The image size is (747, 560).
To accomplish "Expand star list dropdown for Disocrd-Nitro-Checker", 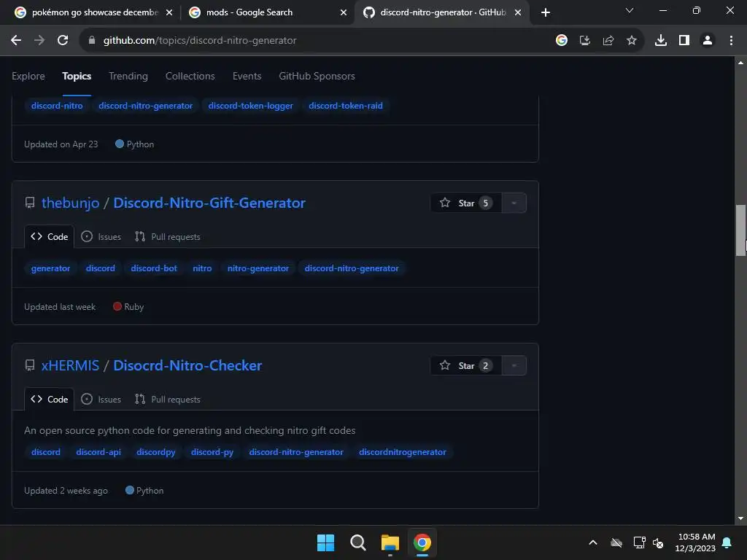I will tap(514, 366).
